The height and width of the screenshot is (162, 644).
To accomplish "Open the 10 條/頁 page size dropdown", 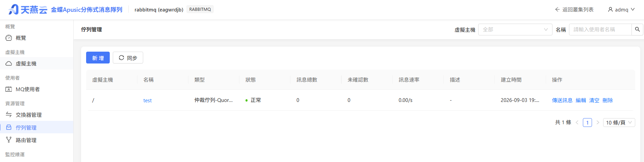I will (x=619, y=123).
